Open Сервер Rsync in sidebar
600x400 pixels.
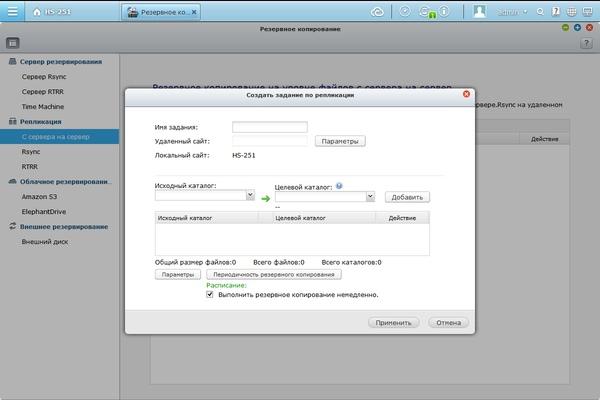tap(44, 77)
